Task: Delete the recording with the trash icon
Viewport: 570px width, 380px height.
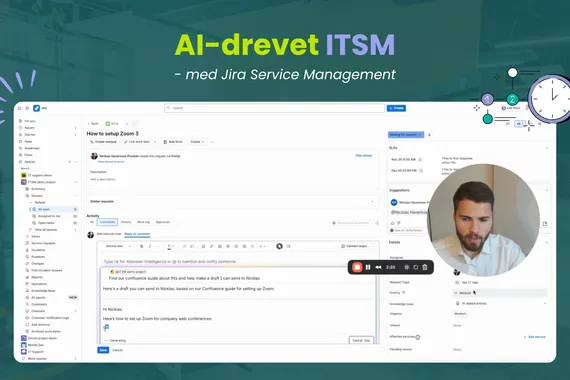Action: point(425,267)
